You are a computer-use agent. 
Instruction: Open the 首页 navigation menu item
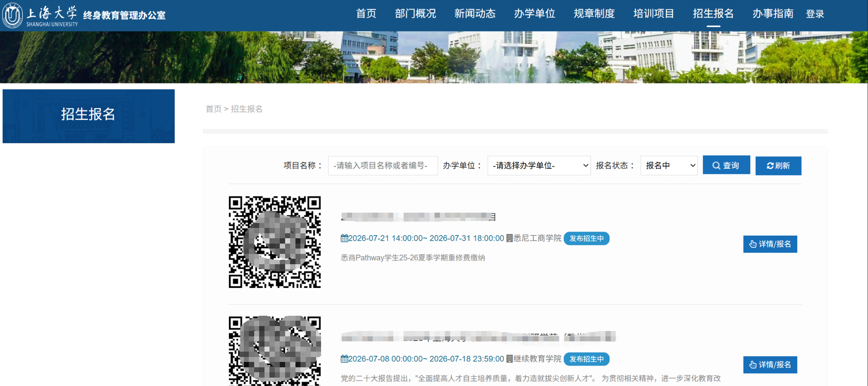coord(366,14)
